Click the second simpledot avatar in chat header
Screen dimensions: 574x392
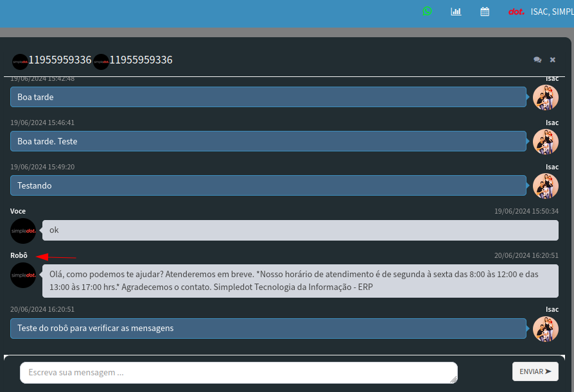coord(101,62)
